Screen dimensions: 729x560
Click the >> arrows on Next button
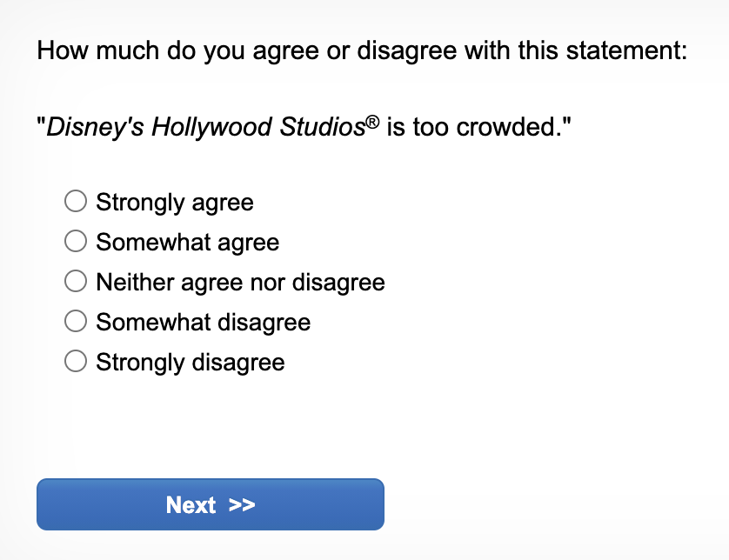pos(242,505)
